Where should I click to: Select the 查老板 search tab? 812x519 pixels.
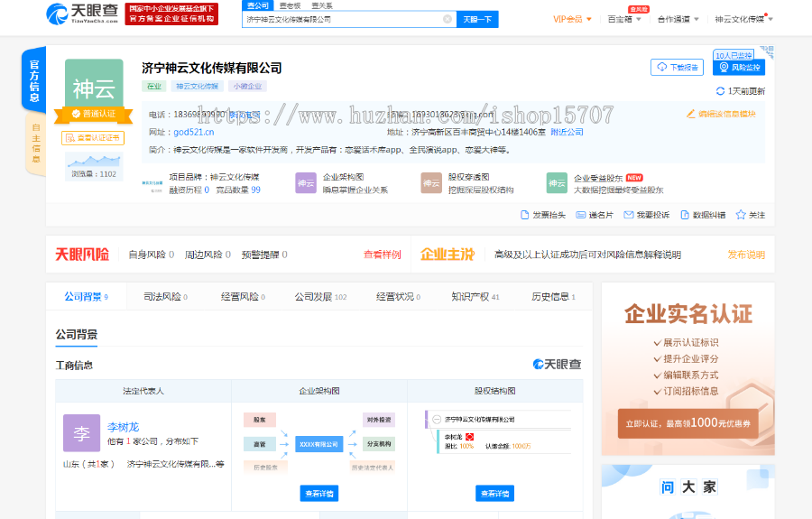[x=290, y=5]
